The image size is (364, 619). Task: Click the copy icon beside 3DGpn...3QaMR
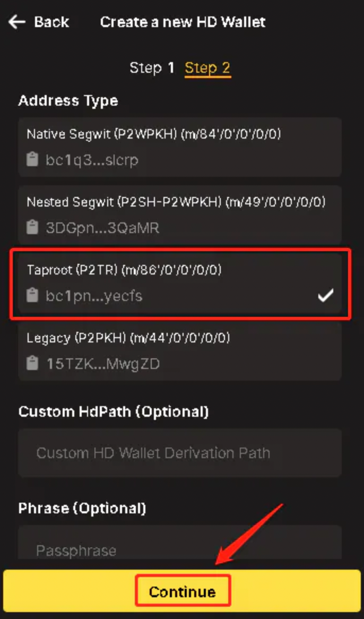click(x=32, y=227)
